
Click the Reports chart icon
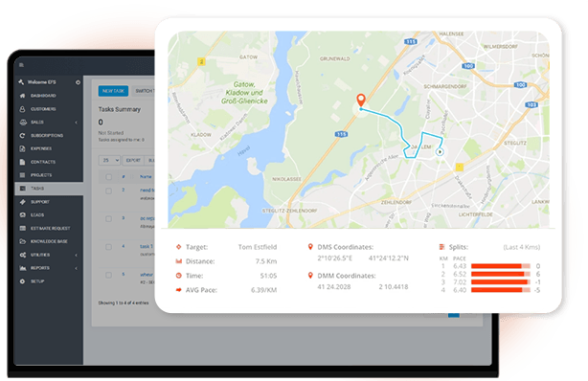[22, 268]
